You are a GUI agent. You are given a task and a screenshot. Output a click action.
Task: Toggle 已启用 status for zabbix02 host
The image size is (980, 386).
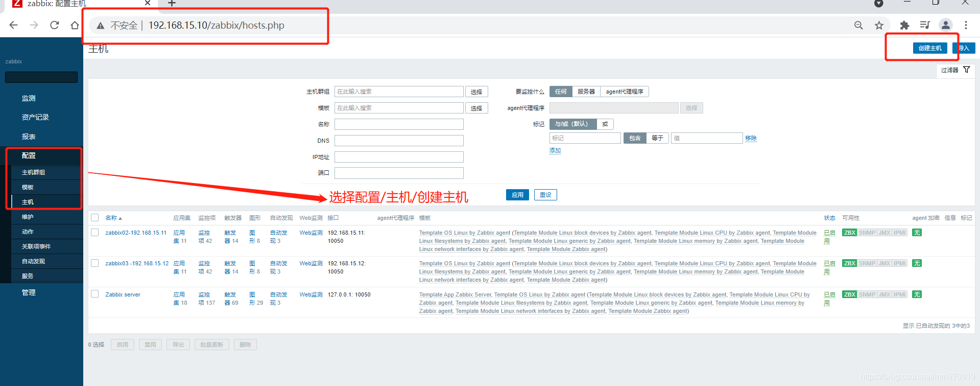[x=829, y=237]
